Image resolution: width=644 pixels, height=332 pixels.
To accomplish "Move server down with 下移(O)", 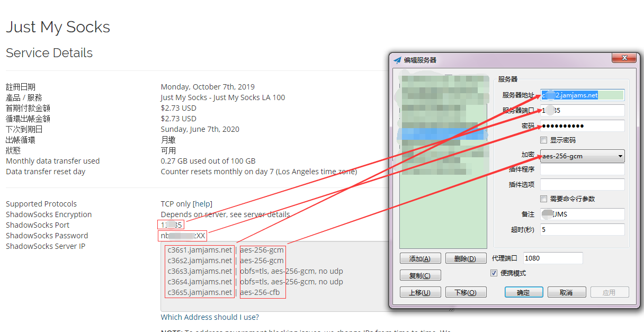I will pos(466,292).
